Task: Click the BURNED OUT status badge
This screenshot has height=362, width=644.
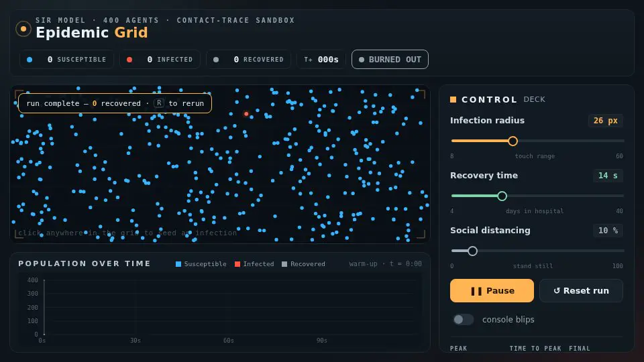Action: pyautogui.click(x=390, y=60)
